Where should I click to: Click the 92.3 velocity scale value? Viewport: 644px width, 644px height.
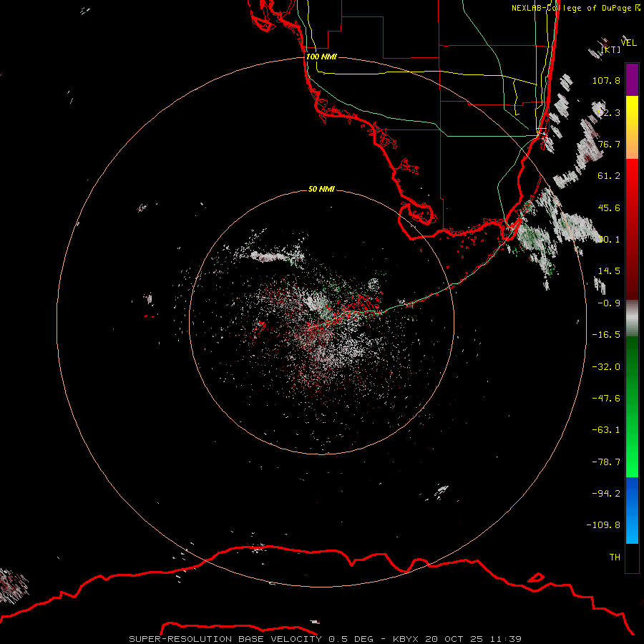[609, 112]
